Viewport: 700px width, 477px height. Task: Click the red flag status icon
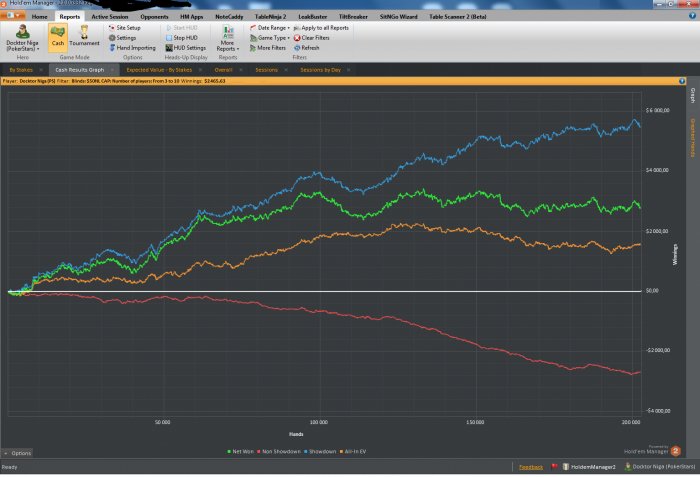click(x=554, y=467)
